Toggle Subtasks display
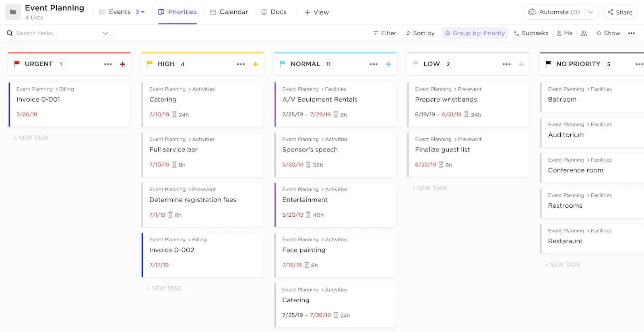 (531, 33)
